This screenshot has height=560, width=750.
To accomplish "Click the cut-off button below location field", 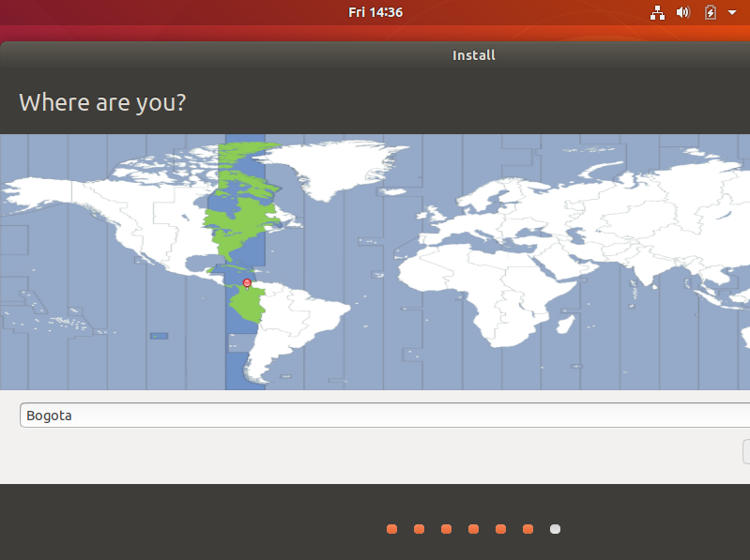I will [x=745, y=452].
